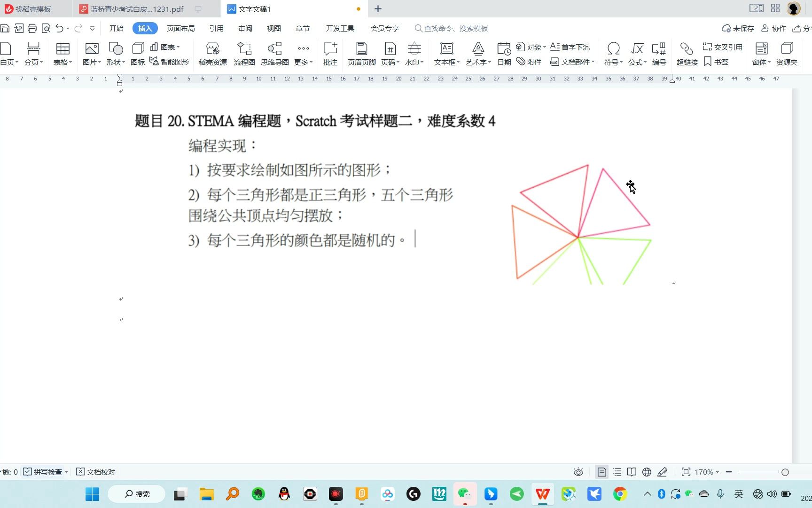This screenshot has height=508, width=812.
Task: Open WeChat from the taskbar
Action: click(465, 494)
